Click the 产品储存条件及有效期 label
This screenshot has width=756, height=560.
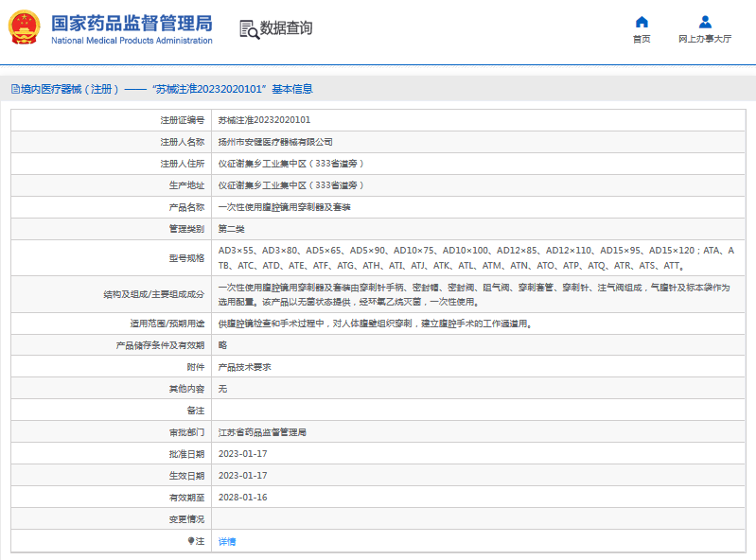[x=160, y=345]
